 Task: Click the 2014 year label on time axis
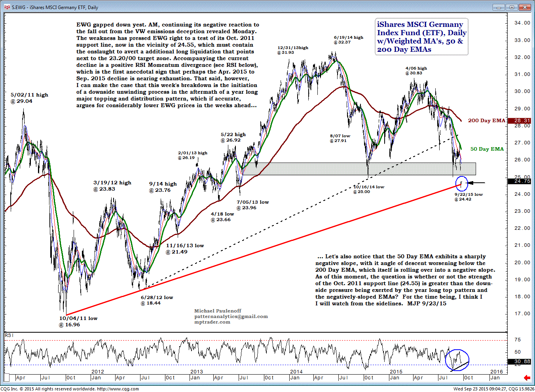[x=296, y=372]
